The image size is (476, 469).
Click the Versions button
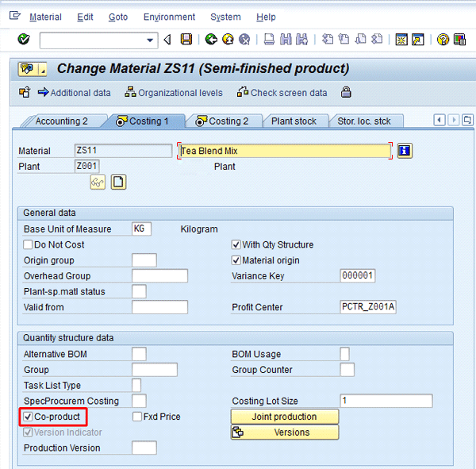tap(284, 432)
